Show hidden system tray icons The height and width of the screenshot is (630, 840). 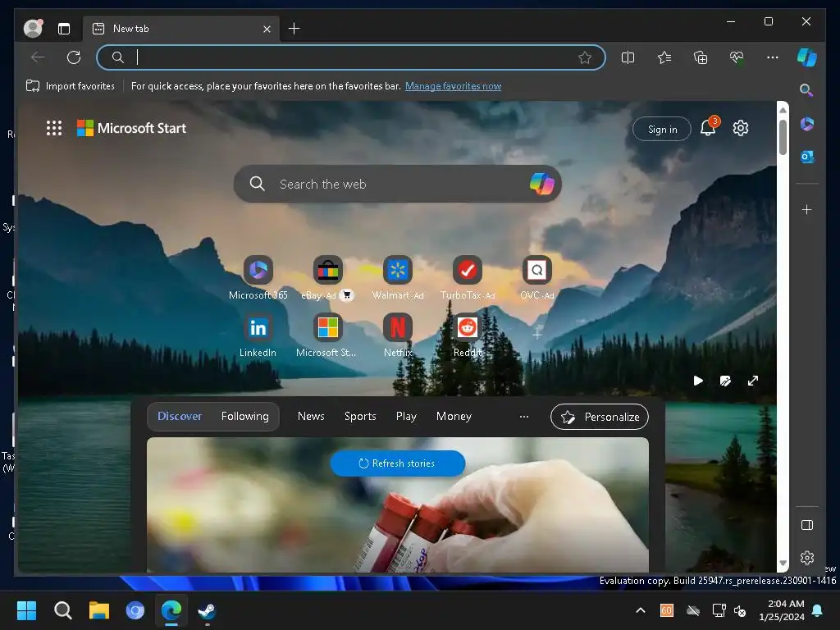(640, 610)
